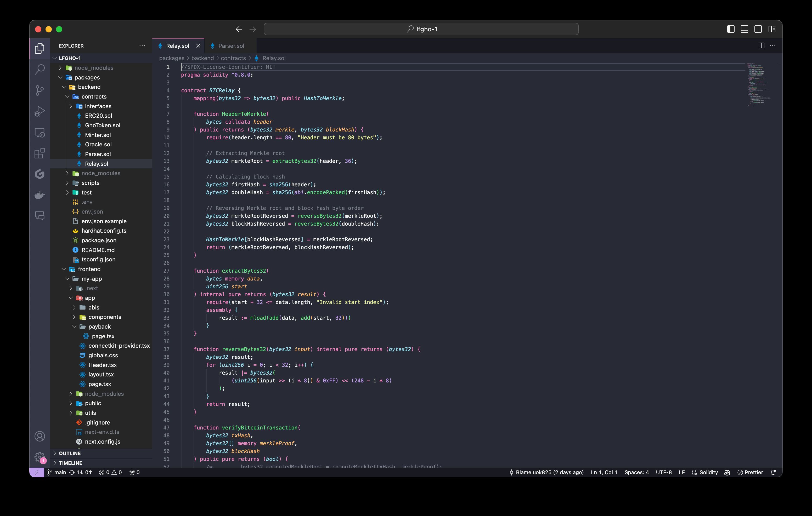
Task: Click the LF end of line selector
Action: click(x=682, y=473)
